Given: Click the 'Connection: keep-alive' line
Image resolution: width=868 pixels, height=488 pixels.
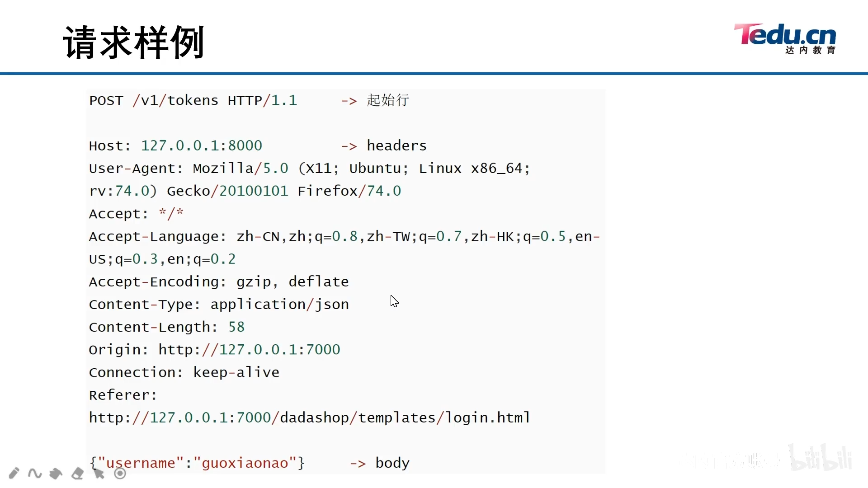Looking at the screenshot, I should pyautogui.click(x=184, y=372).
